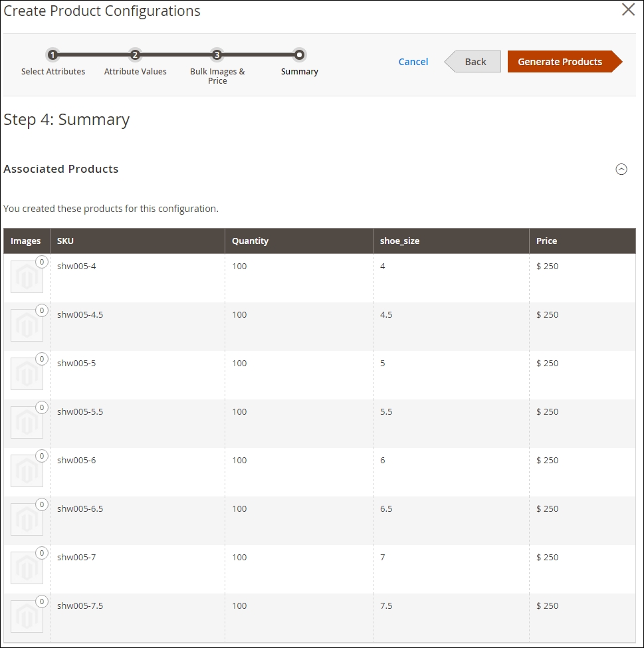The image size is (644, 648).
Task: Click the Summary step marker
Action: 300,55
